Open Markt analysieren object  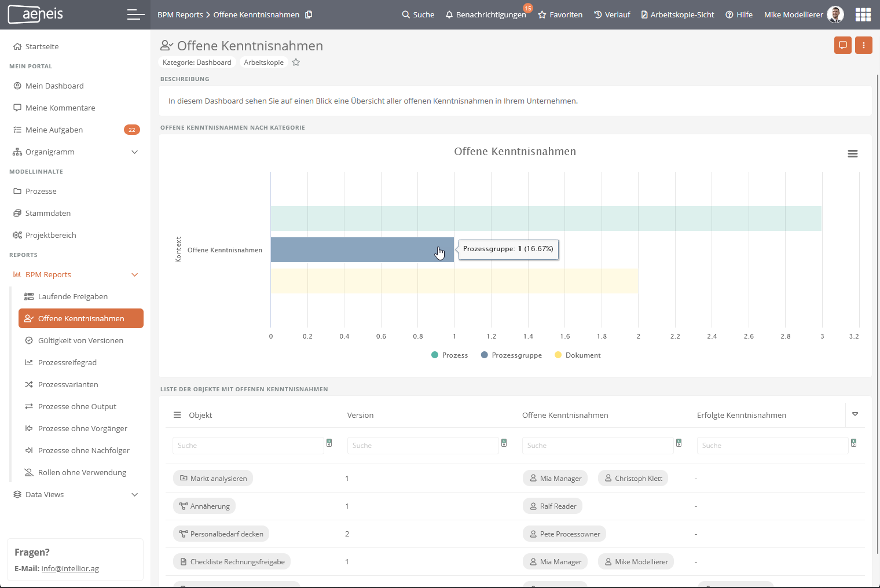click(213, 478)
